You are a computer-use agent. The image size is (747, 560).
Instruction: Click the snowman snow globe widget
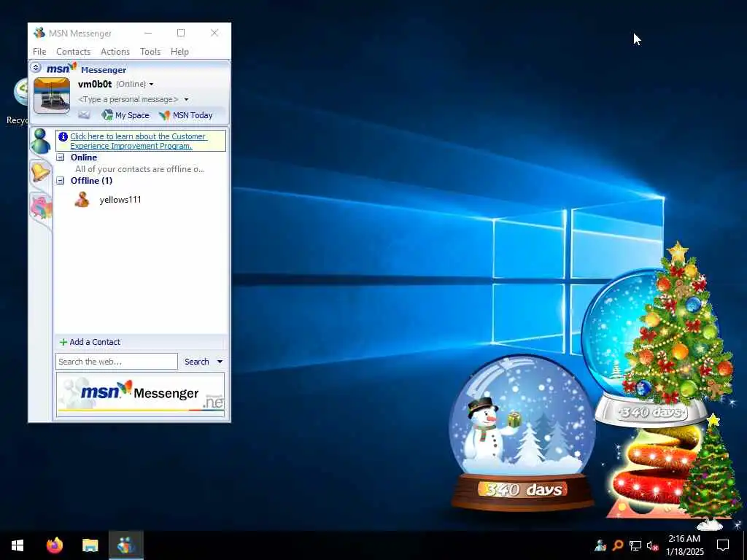coord(522,432)
